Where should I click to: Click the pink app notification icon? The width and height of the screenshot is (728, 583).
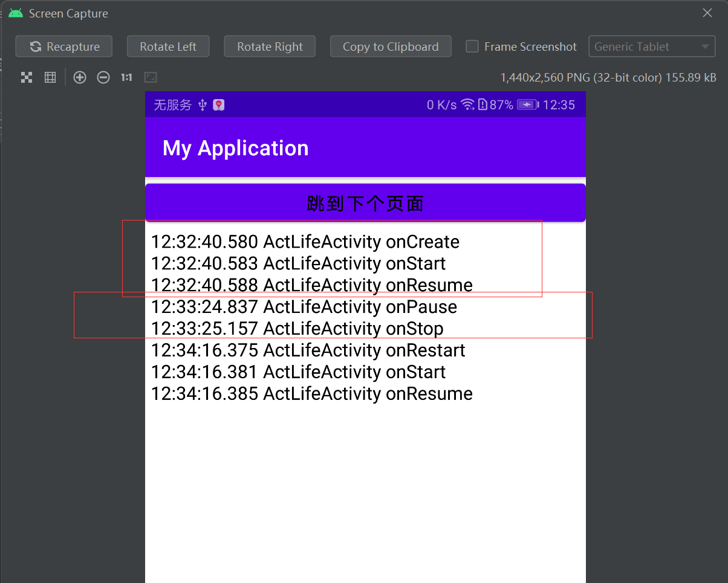(x=219, y=105)
